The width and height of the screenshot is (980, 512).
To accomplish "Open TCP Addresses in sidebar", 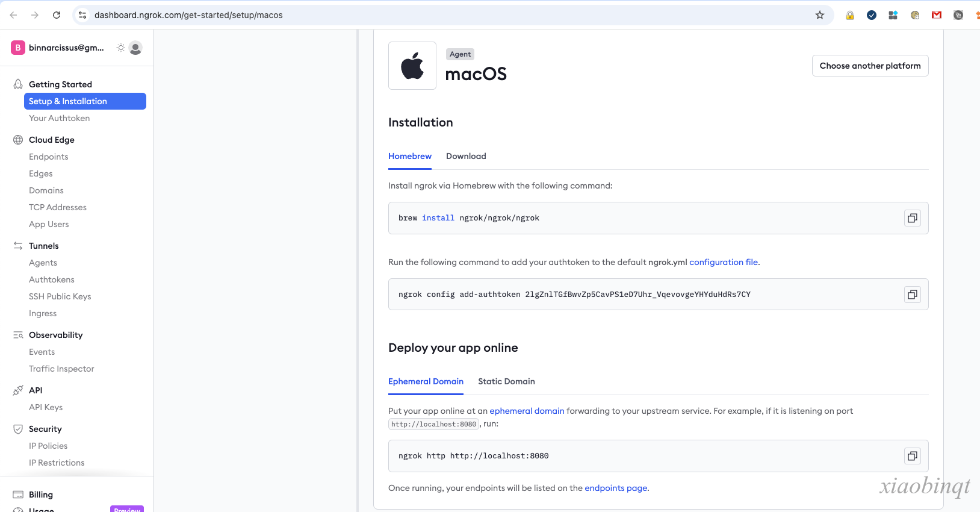I will coord(57,207).
